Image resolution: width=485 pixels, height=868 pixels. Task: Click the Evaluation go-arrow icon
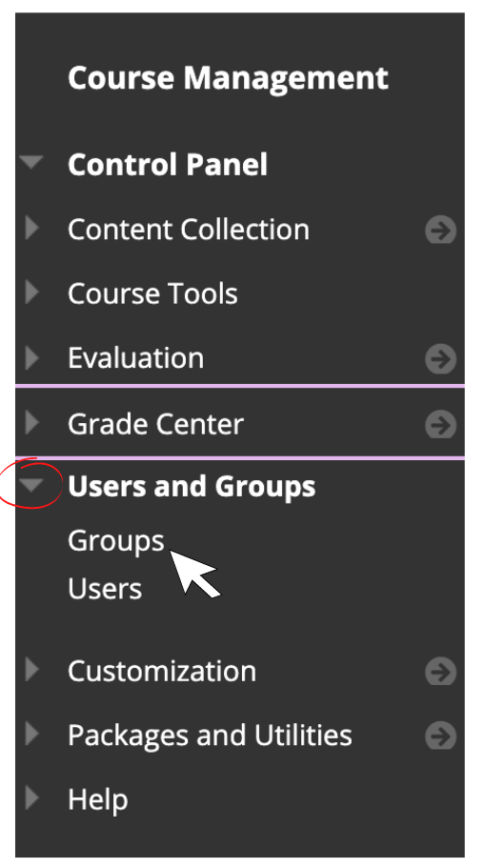[441, 358]
